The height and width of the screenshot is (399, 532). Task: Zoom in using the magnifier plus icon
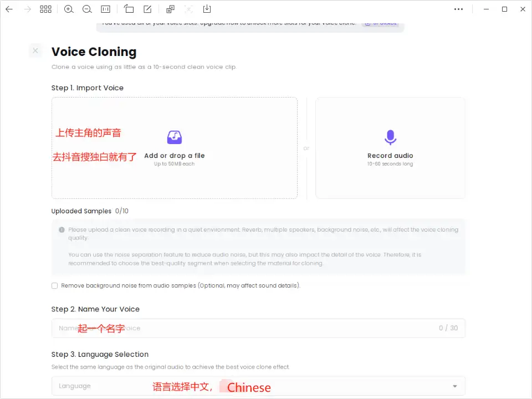69,9
